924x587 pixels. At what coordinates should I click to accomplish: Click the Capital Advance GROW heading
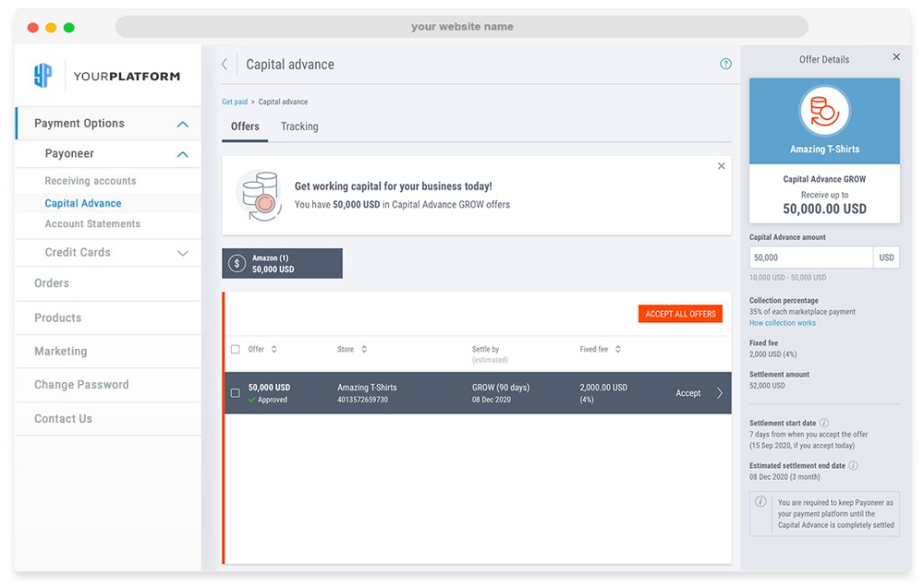[824, 179]
